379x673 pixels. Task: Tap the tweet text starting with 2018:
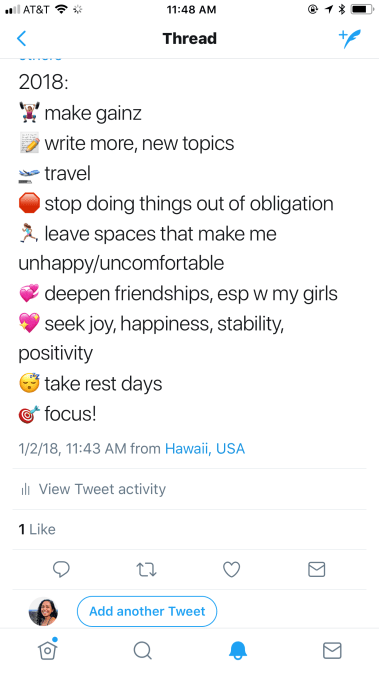[x=178, y=248]
